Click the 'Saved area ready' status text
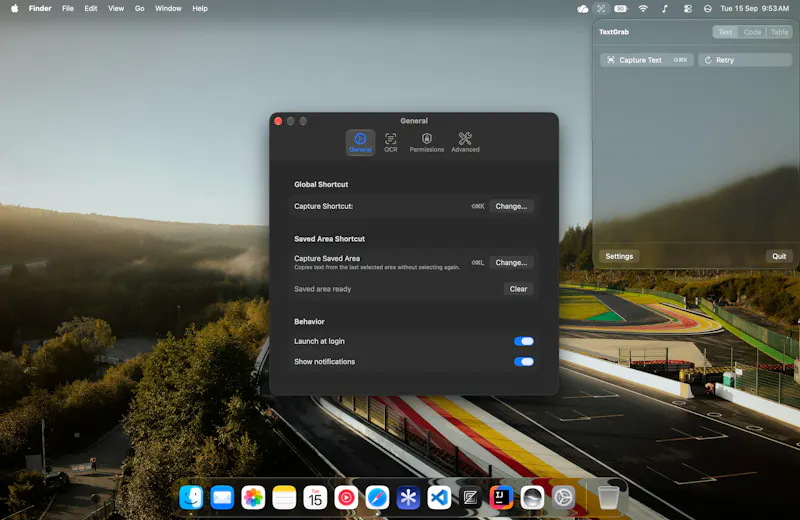 click(x=322, y=289)
